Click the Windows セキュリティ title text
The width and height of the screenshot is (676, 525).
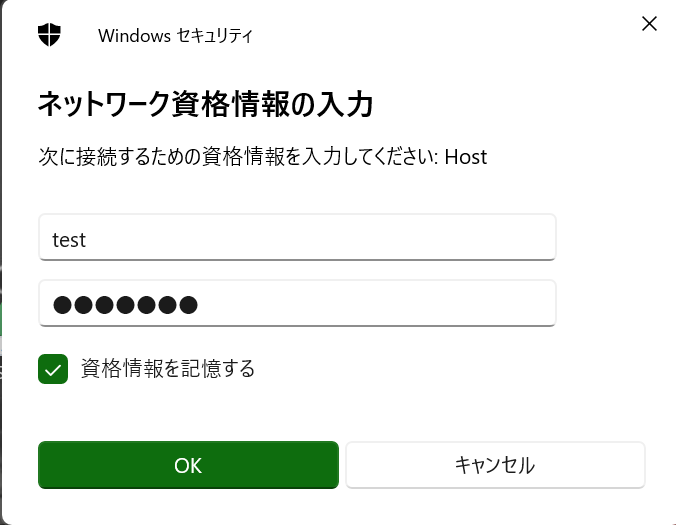pos(175,36)
